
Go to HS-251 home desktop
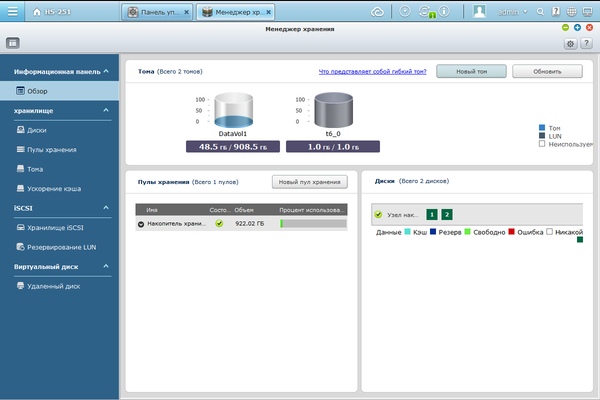(x=52, y=12)
